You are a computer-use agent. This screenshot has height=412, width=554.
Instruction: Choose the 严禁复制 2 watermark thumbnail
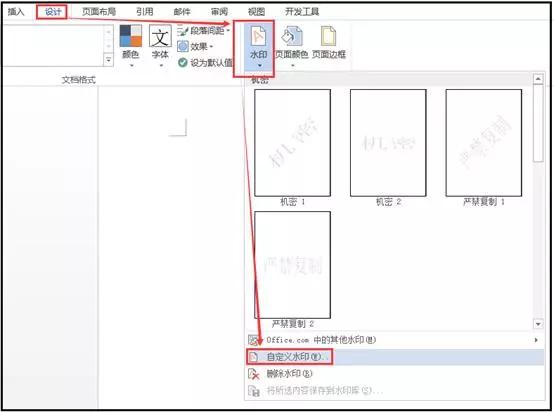(x=293, y=265)
